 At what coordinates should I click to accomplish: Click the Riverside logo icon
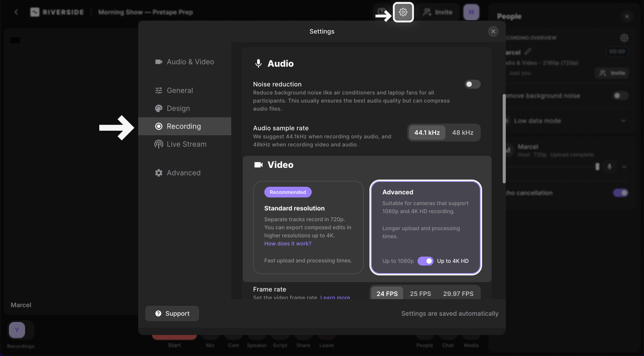pyautogui.click(x=35, y=12)
